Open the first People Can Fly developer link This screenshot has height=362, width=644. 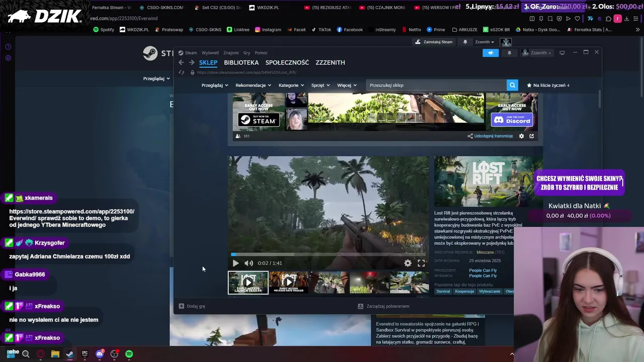click(482, 270)
